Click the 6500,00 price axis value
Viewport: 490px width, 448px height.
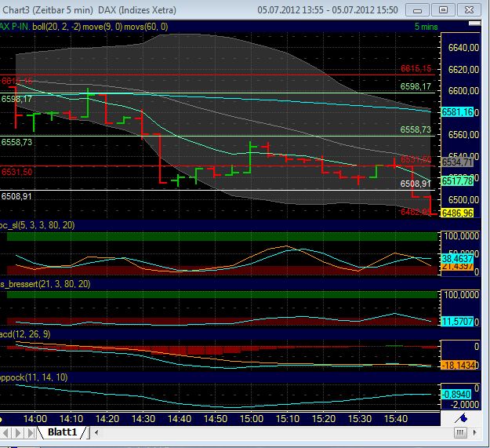tap(463, 200)
